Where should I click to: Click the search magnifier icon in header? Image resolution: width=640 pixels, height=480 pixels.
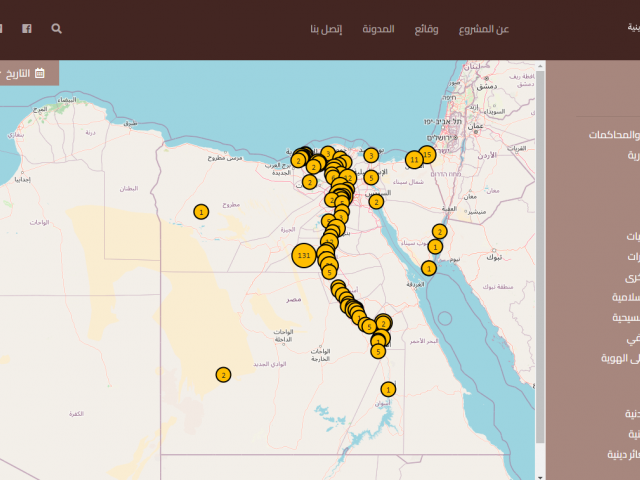[56, 29]
